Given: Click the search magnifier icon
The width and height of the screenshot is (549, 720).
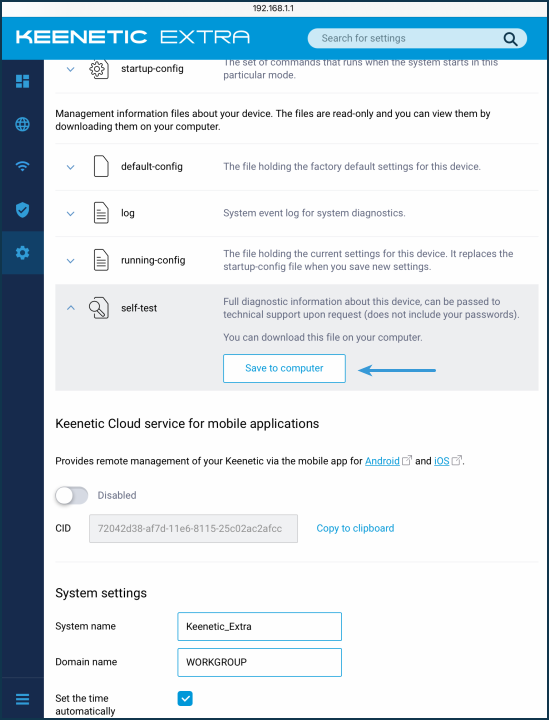Looking at the screenshot, I should [x=510, y=39].
